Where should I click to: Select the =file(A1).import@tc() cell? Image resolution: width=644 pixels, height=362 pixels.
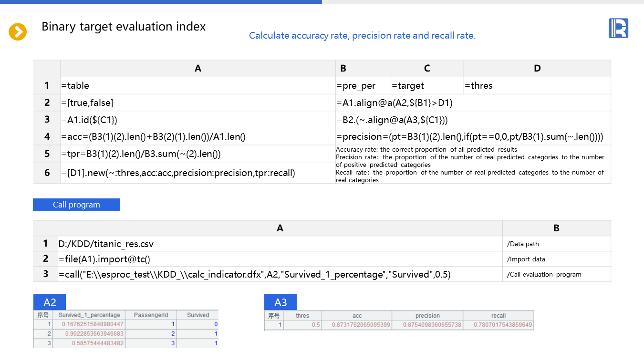point(280,259)
